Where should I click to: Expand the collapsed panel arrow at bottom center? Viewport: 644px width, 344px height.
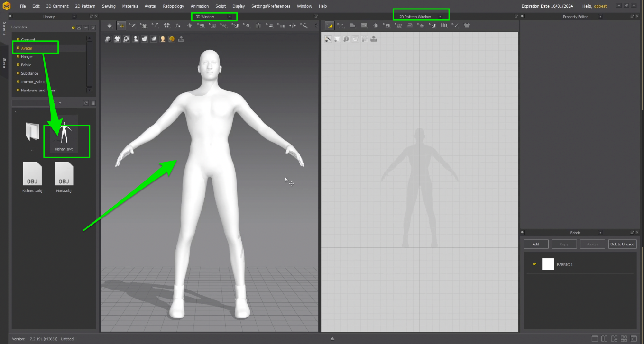[x=332, y=339]
